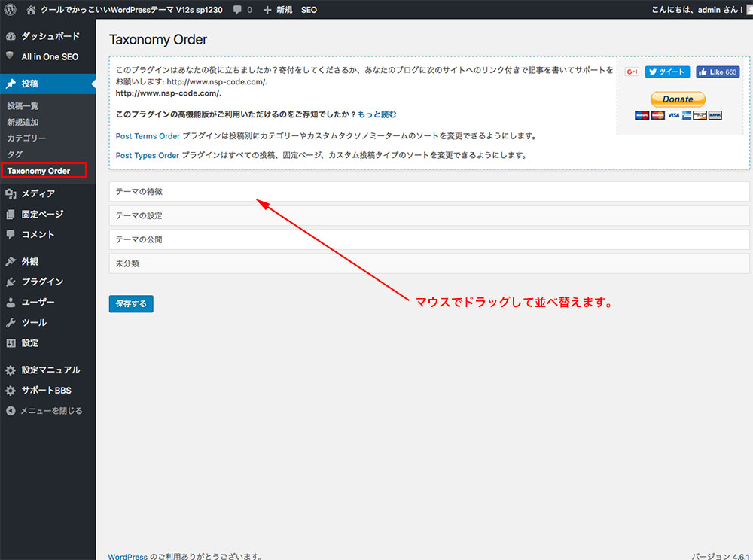753x560 pixels.
Task: Open the Post Types Order link
Action: coord(147,156)
